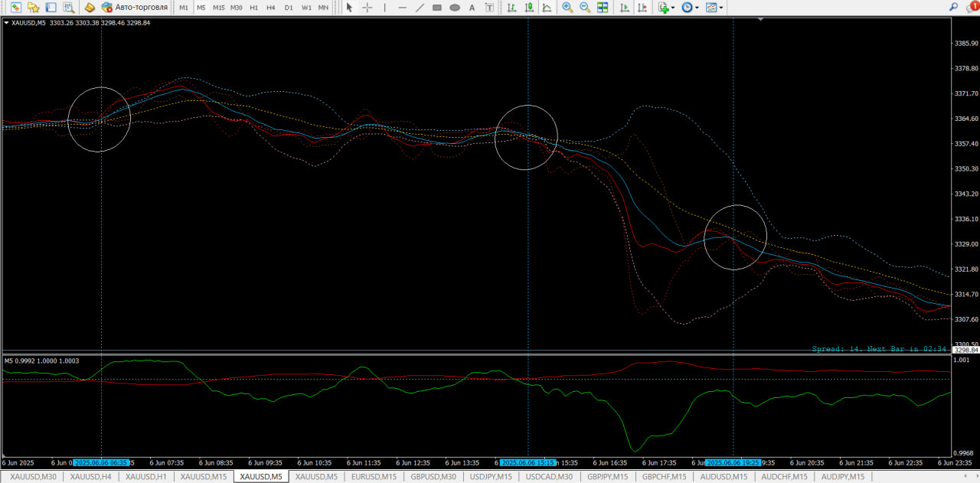Image resolution: width=980 pixels, height=483 pixels.
Task: Toggle the Terminal window icon
Action: (x=51, y=8)
